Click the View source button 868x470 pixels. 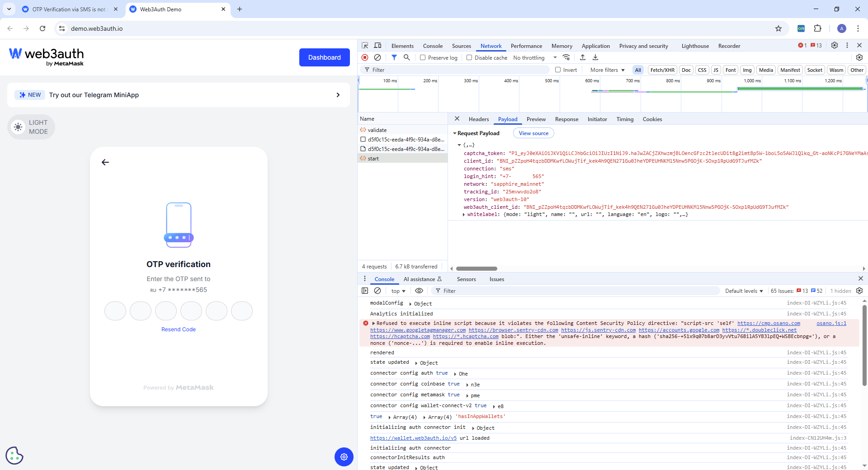click(x=533, y=133)
